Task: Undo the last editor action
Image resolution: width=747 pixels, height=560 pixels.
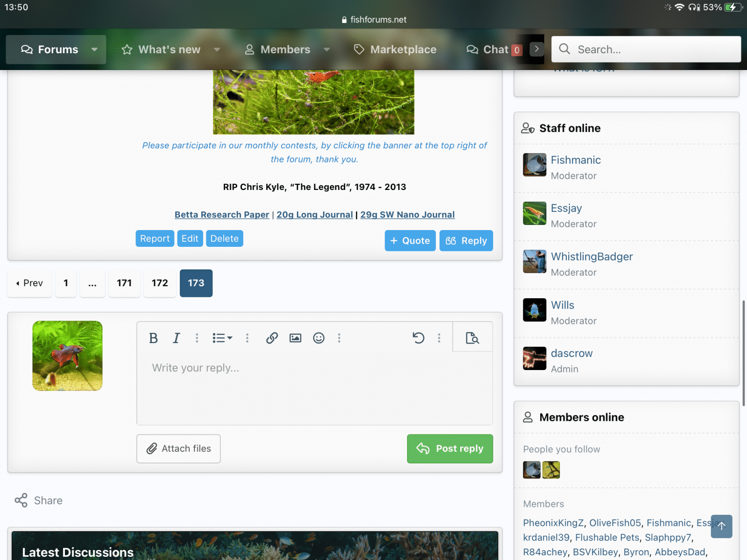Action: point(418,338)
